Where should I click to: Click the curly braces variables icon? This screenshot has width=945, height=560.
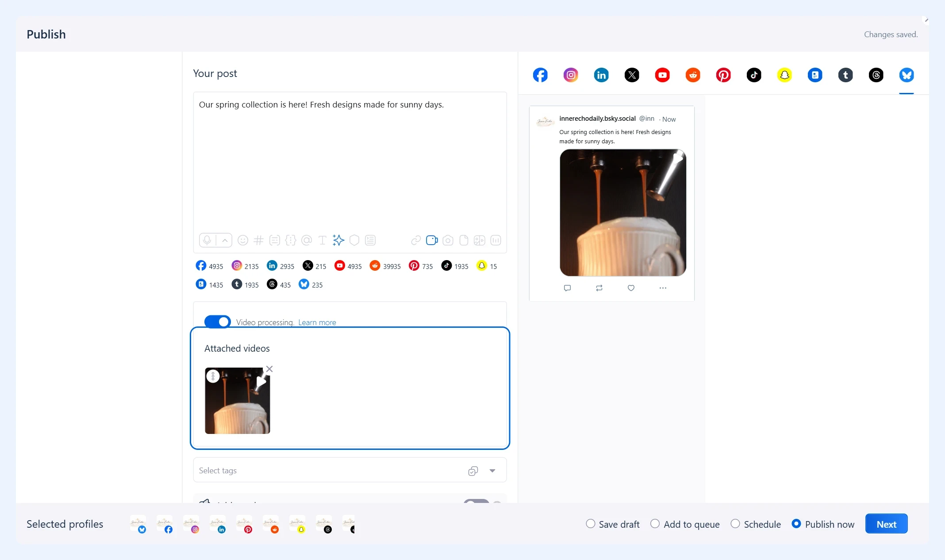point(291,240)
